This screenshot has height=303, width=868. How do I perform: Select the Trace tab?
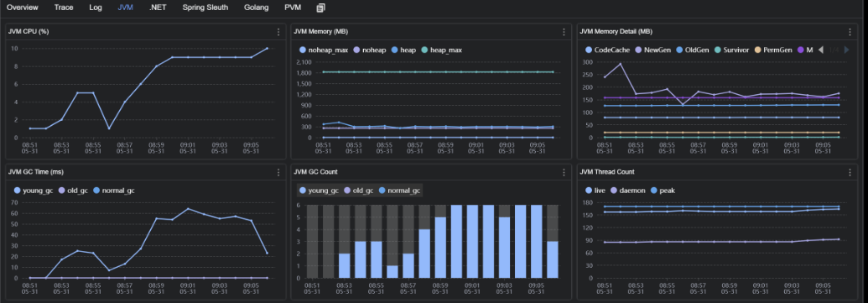click(x=64, y=8)
